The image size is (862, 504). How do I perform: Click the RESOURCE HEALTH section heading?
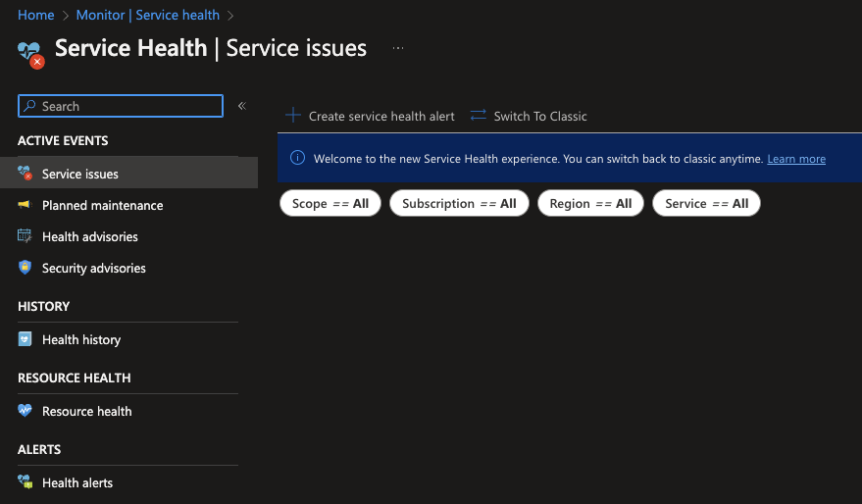pos(75,378)
